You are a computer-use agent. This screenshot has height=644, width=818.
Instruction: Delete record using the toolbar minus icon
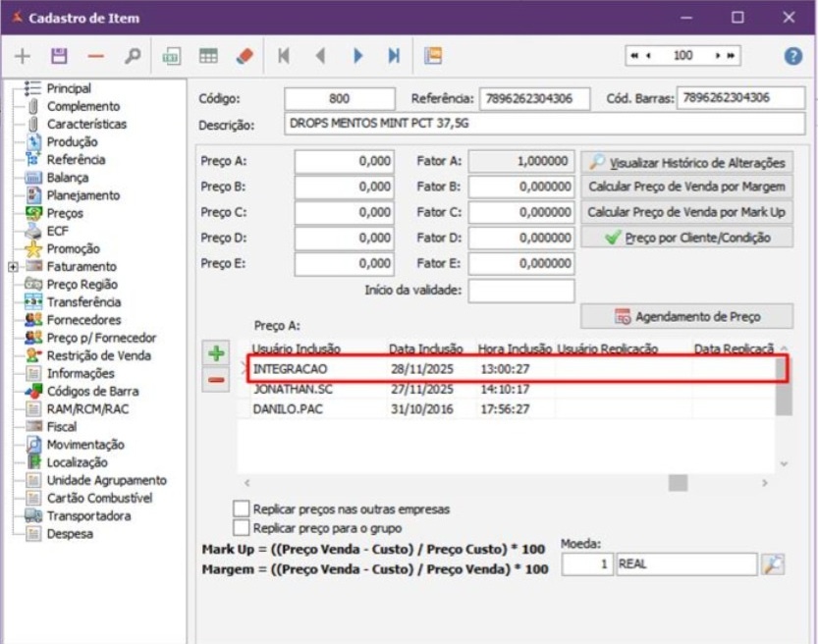point(96,56)
